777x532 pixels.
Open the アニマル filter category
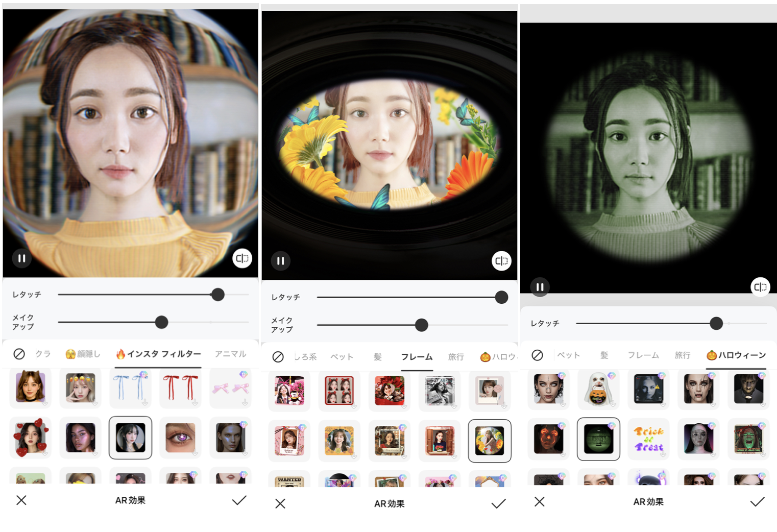tap(230, 354)
